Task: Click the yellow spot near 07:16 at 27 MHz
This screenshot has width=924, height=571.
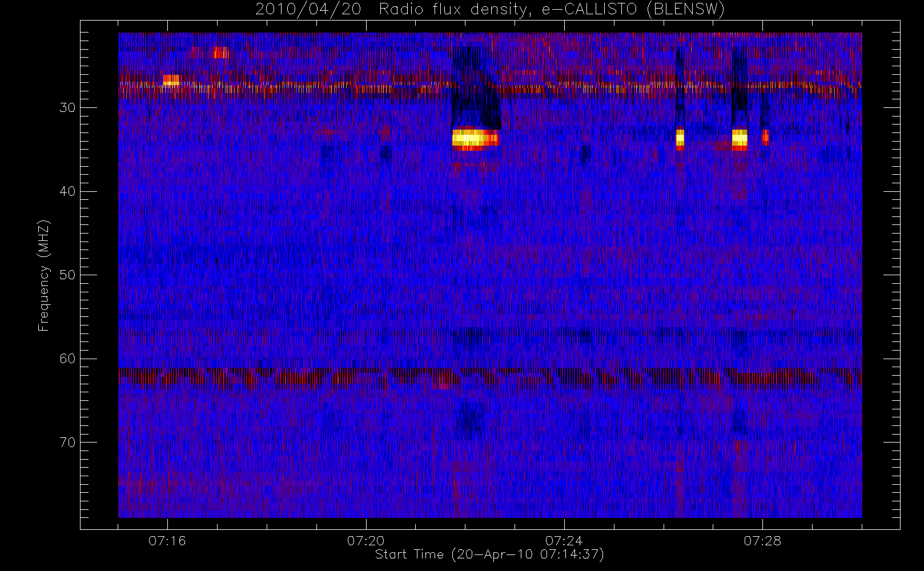Action: click(x=171, y=80)
